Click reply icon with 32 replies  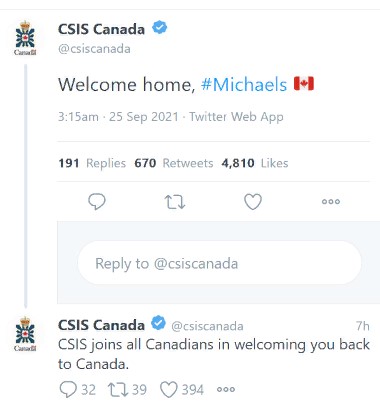tap(68, 389)
